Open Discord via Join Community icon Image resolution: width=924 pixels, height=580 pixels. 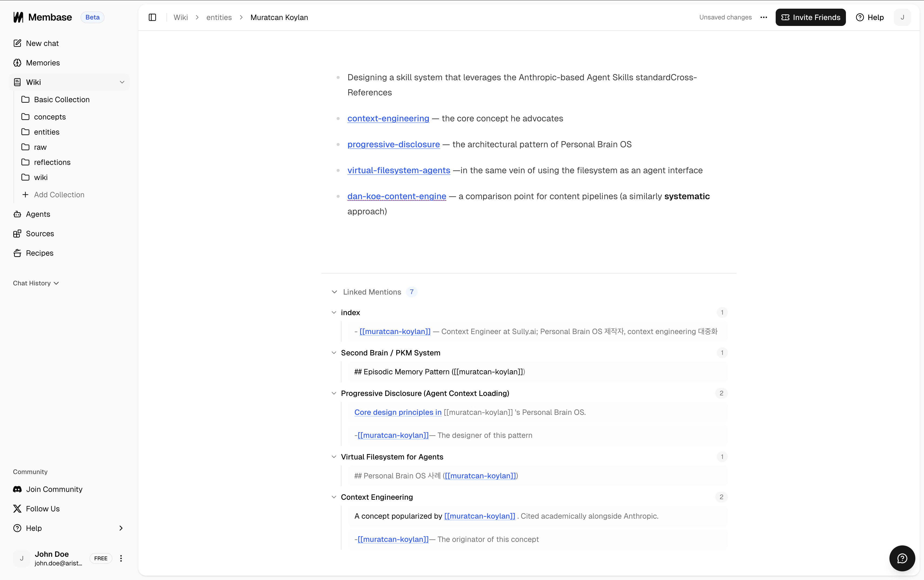[17, 489]
